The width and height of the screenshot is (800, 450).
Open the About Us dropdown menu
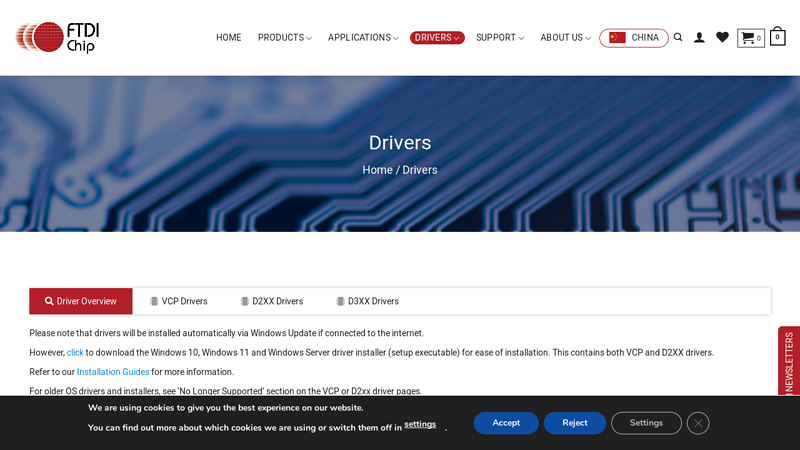coord(565,38)
